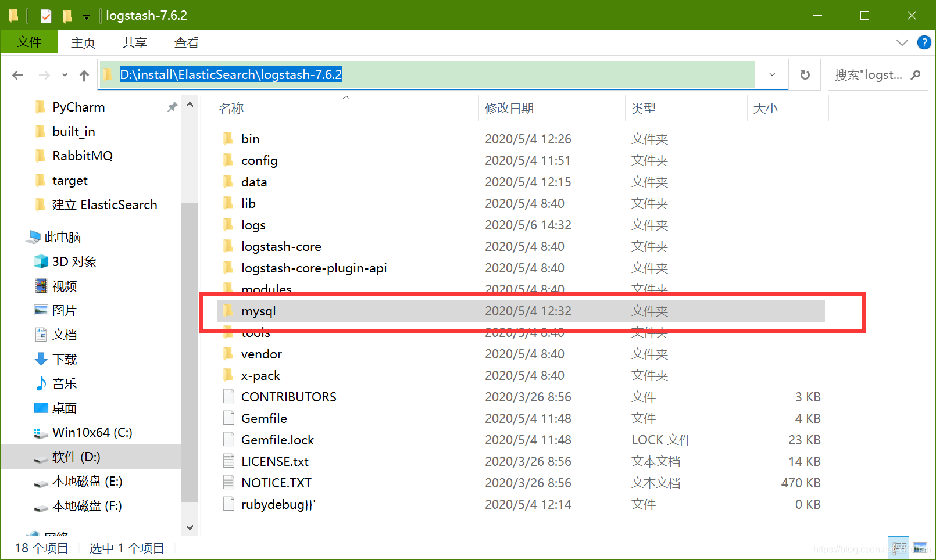Image resolution: width=936 pixels, height=560 pixels.
Task: Refresh the current folder view
Action: click(x=805, y=74)
